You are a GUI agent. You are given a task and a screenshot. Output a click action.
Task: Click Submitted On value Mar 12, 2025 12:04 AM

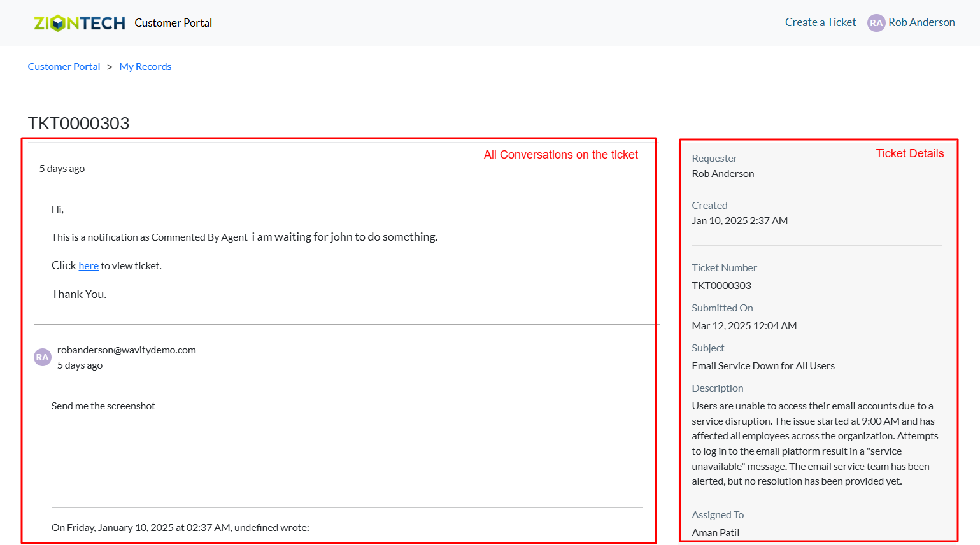point(744,325)
